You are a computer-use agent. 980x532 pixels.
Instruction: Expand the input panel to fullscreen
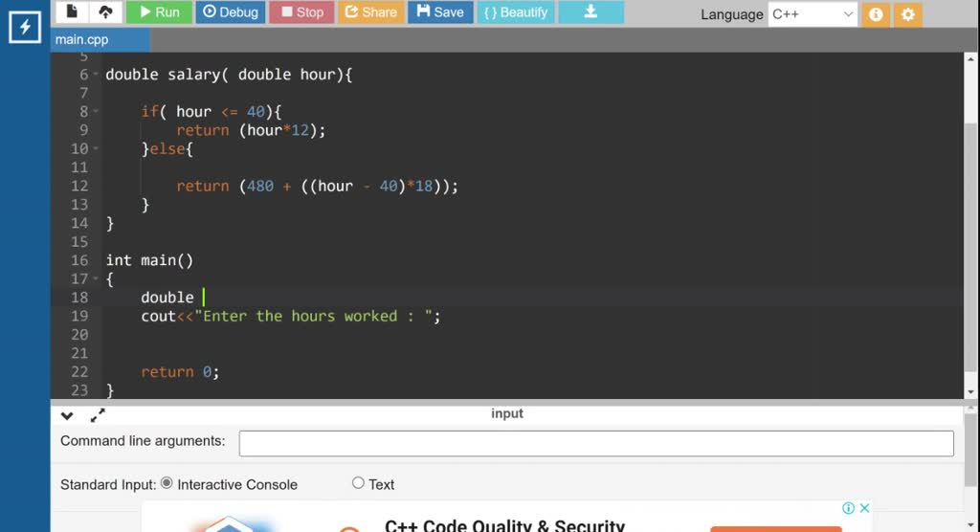click(98, 415)
